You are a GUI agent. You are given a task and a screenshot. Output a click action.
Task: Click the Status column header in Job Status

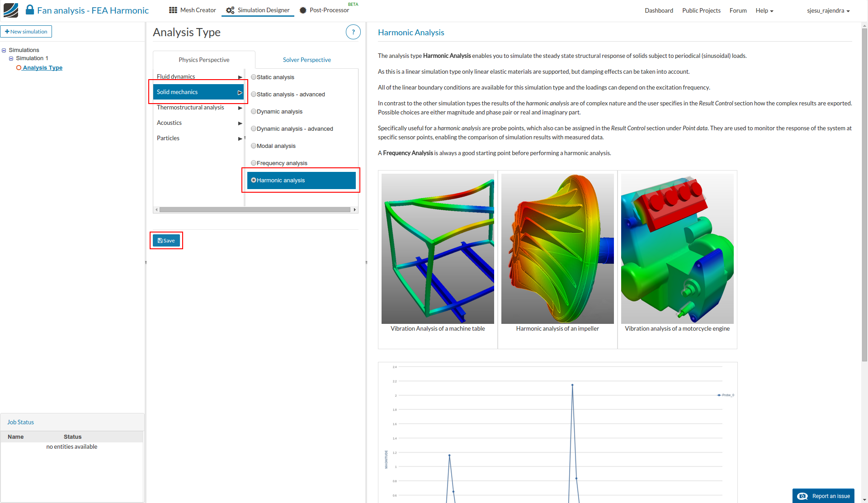pyautogui.click(x=72, y=437)
